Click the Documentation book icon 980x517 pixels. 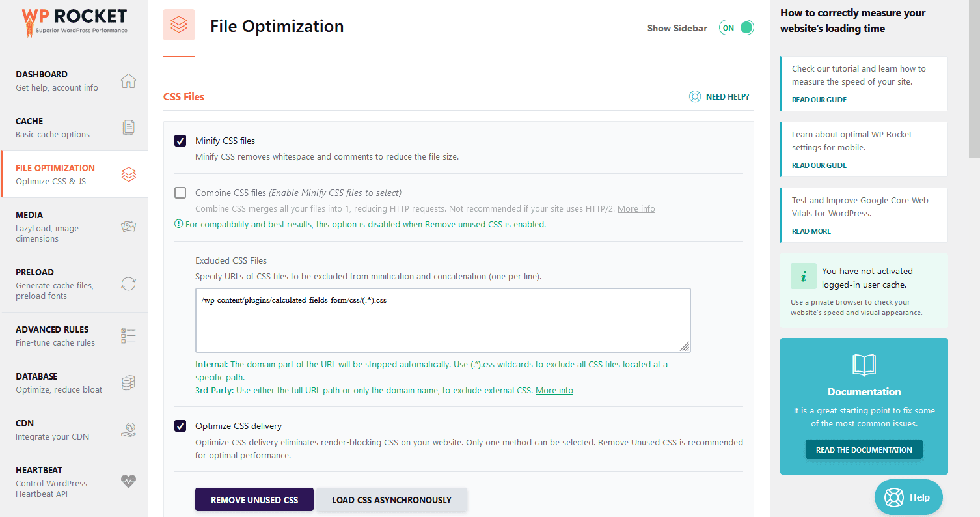(864, 365)
